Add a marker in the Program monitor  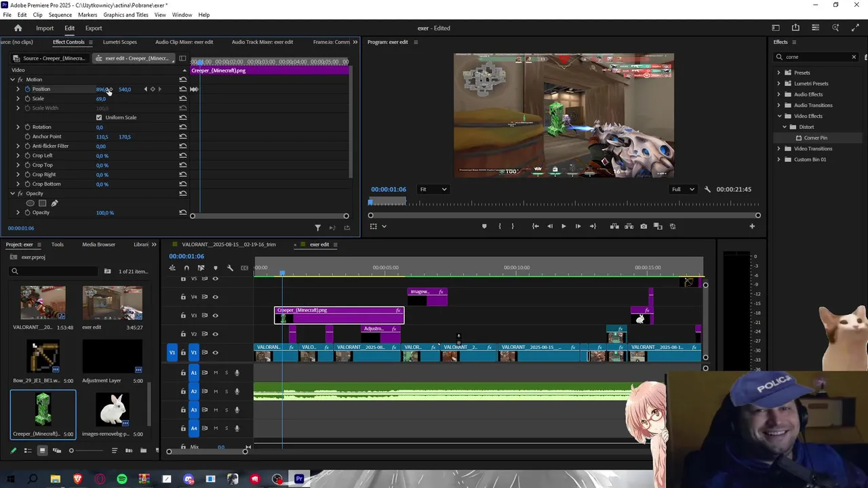tap(484, 226)
